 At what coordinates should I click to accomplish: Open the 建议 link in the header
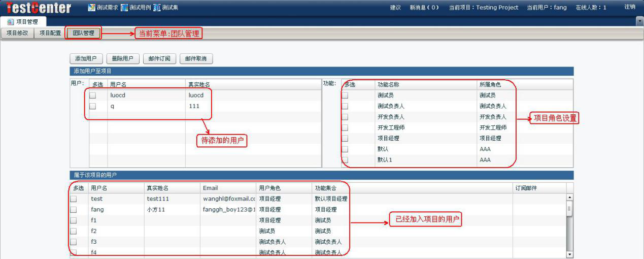(395, 8)
